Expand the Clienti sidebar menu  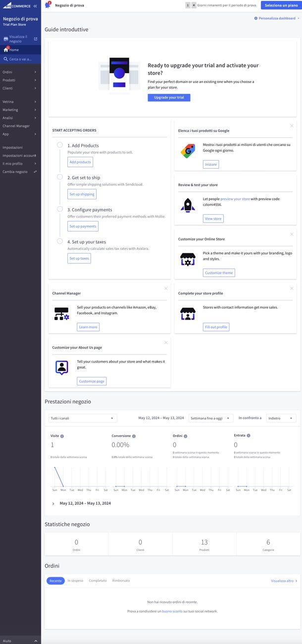20,88
